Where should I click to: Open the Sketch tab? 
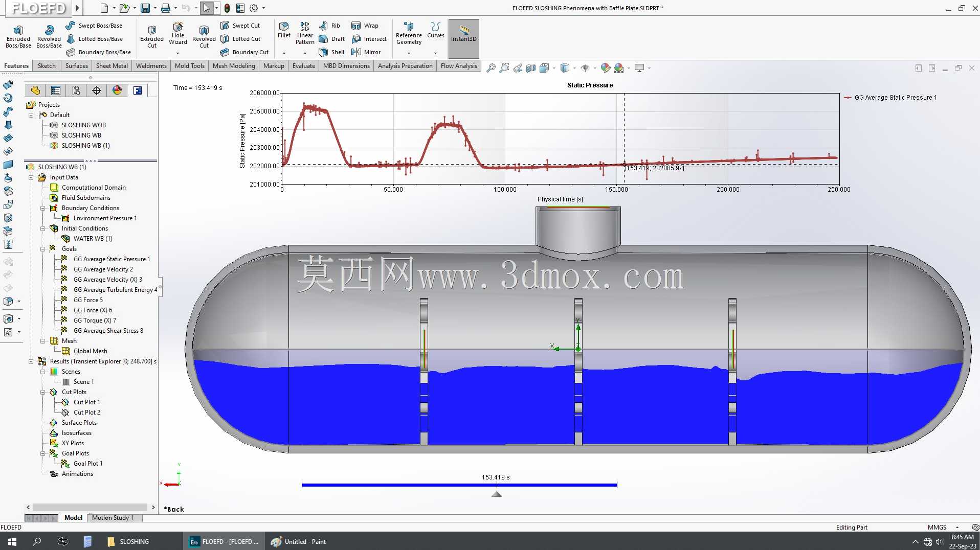click(47, 66)
